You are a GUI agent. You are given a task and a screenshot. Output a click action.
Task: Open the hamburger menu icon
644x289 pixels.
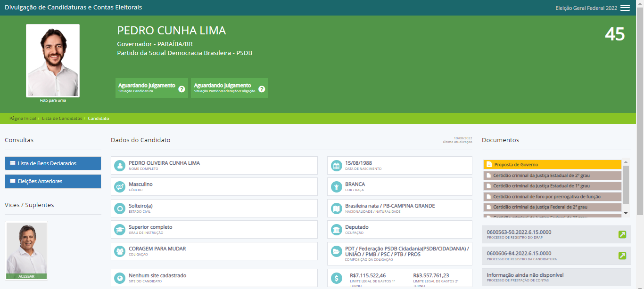[x=625, y=8]
